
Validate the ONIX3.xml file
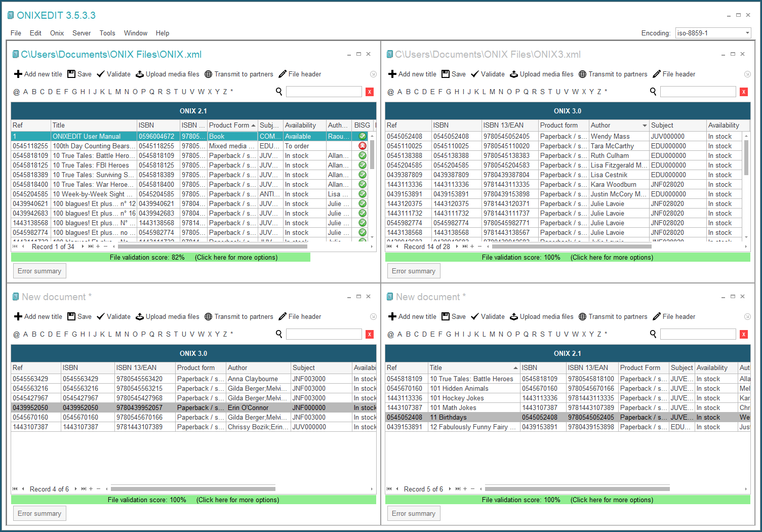tap(488, 74)
